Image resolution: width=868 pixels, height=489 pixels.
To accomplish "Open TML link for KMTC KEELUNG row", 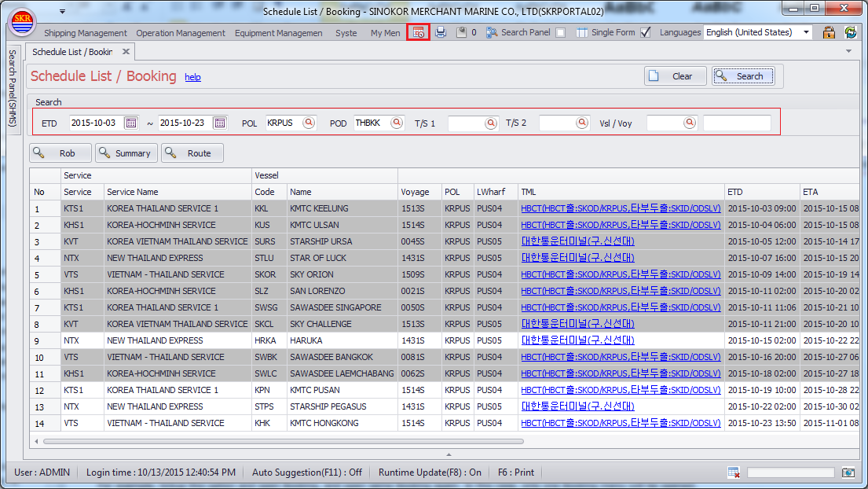I will coord(621,209).
